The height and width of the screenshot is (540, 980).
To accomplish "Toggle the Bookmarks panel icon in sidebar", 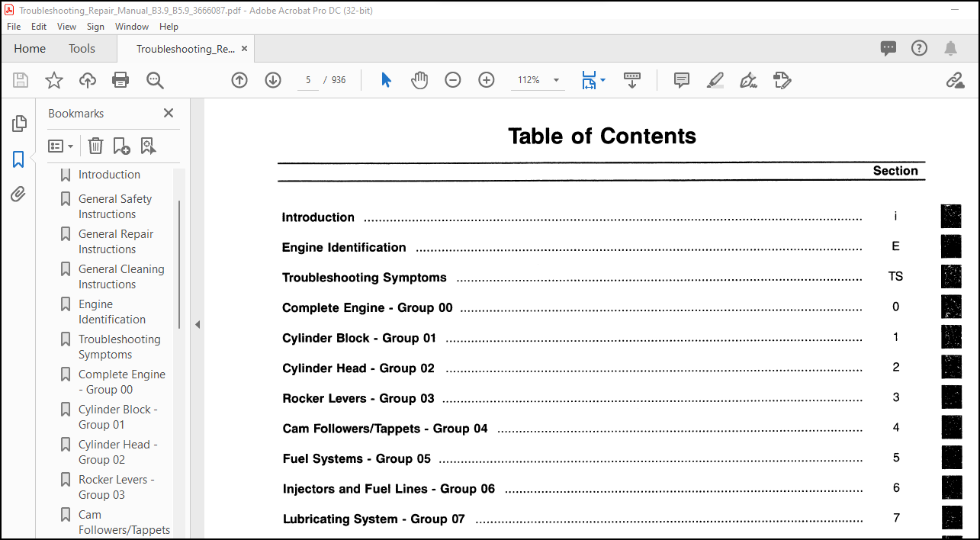I will (18, 159).
